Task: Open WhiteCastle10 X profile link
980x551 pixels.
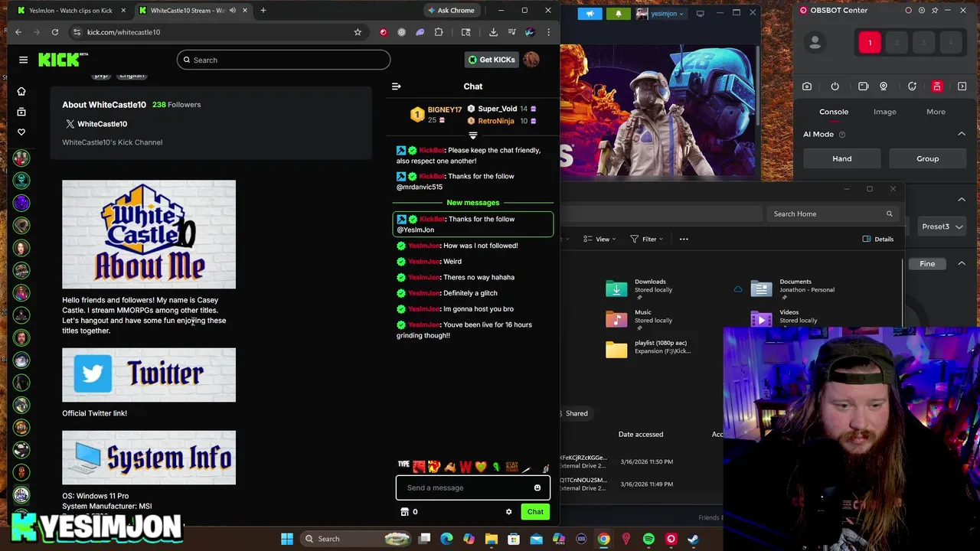Action: [x=96, y=124]
